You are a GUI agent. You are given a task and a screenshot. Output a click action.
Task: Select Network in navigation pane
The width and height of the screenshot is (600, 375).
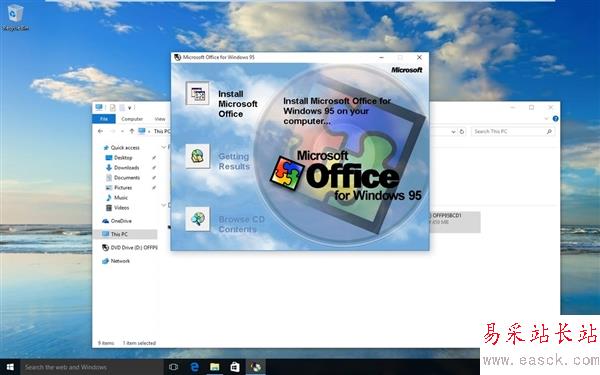[x=120, y=261]
